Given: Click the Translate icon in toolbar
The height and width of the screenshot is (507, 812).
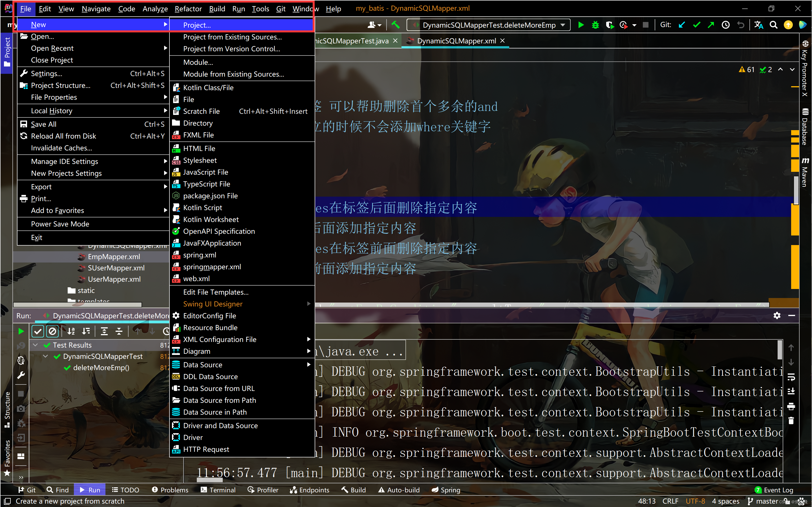Looking at the screenshot, I should 759,25.
